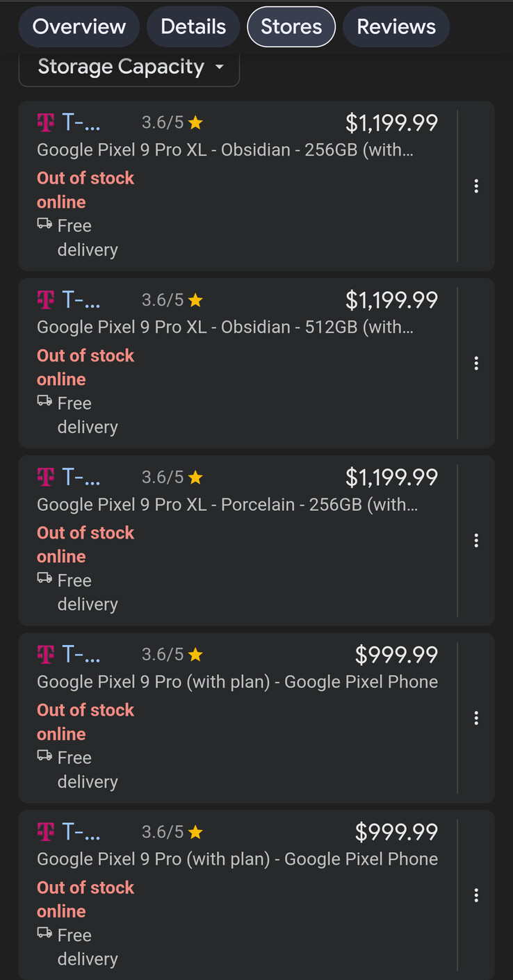Expand the Storage Capacity dropdown
The width and height of the screenshot is (513, 980).
pyautogui.click(x=129, y=67)
